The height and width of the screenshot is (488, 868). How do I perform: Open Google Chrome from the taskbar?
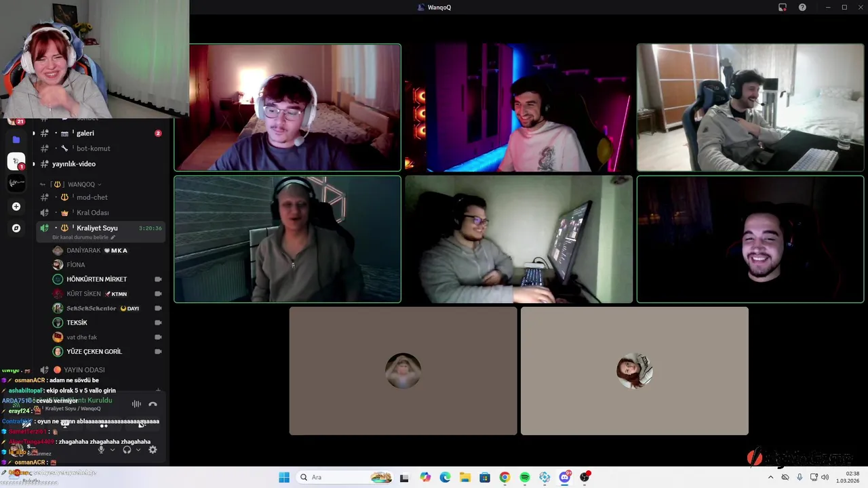[505, 477]
